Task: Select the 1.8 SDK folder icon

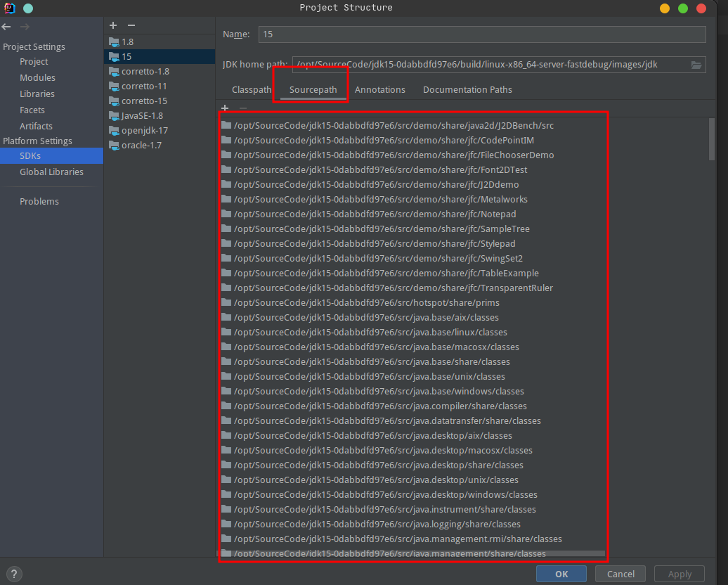Action: pyautogui.click(x=114, y=41)
